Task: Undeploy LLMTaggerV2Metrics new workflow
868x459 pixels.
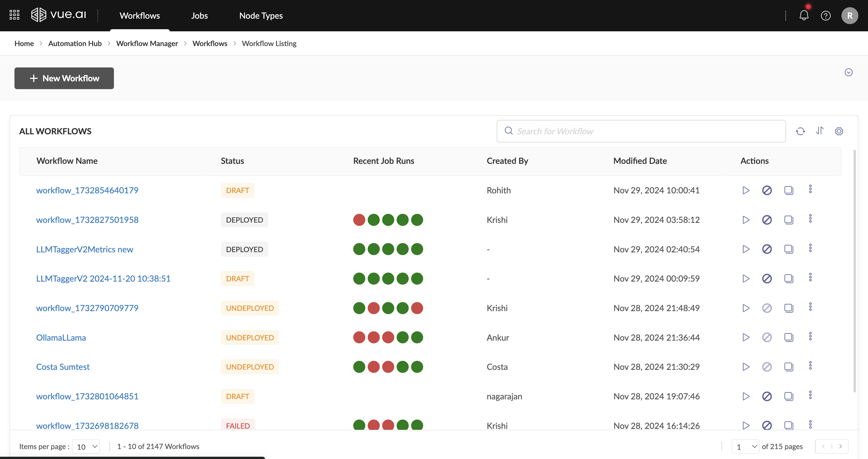Action: pyautogui.click(x=767, y=249)
